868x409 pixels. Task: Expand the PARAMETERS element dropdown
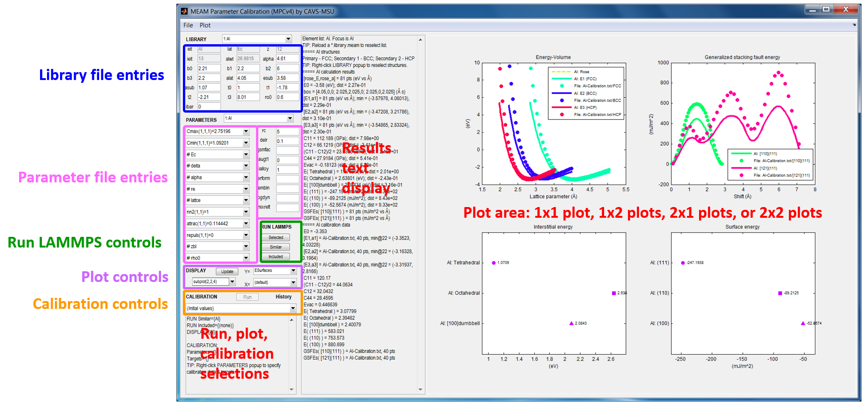pyautogui.click(x=289, y=119)
